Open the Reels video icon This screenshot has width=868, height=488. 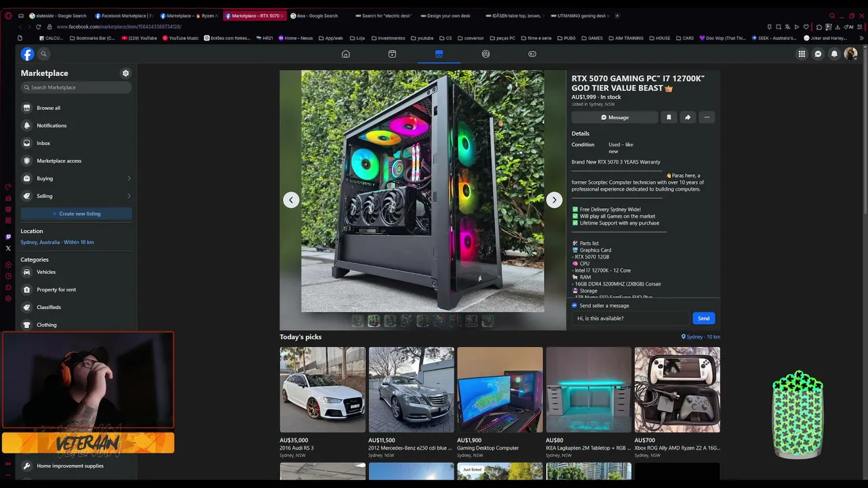pos(392,54)
